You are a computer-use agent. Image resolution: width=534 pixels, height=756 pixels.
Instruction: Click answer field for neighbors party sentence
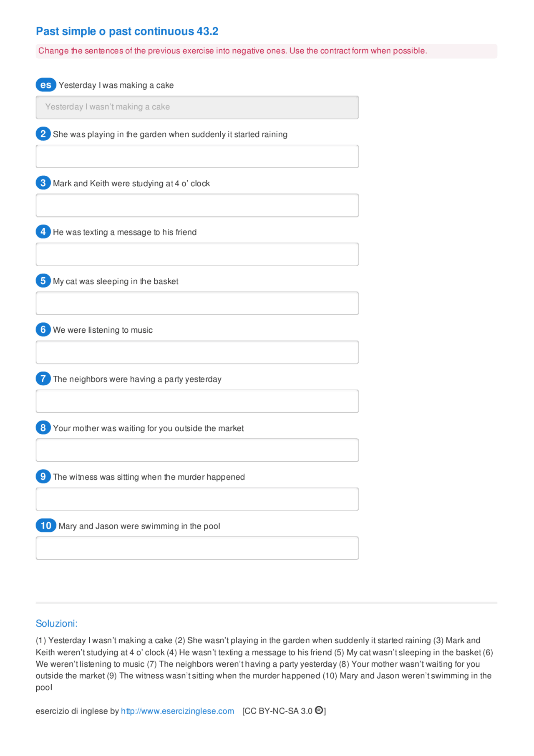[x=197, y=401]
